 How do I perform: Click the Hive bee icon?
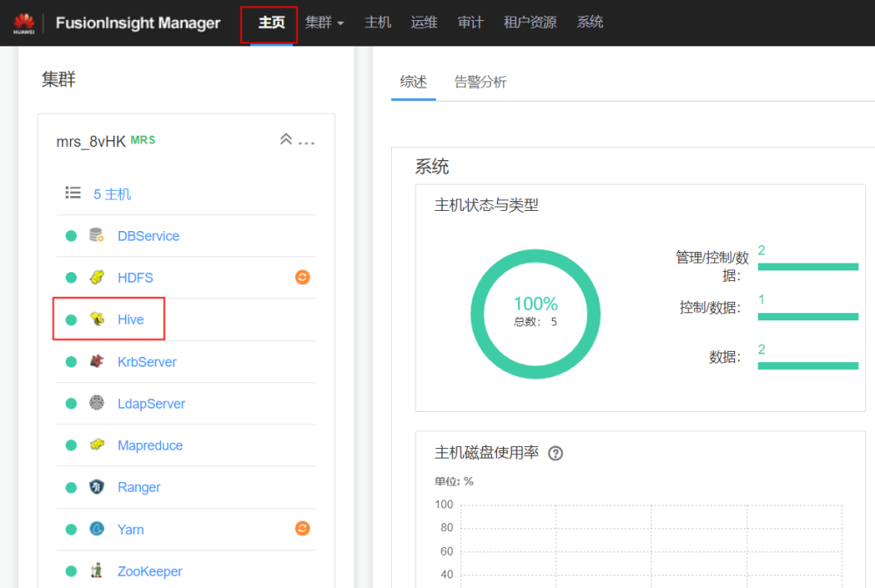click(x=96, y=319)
